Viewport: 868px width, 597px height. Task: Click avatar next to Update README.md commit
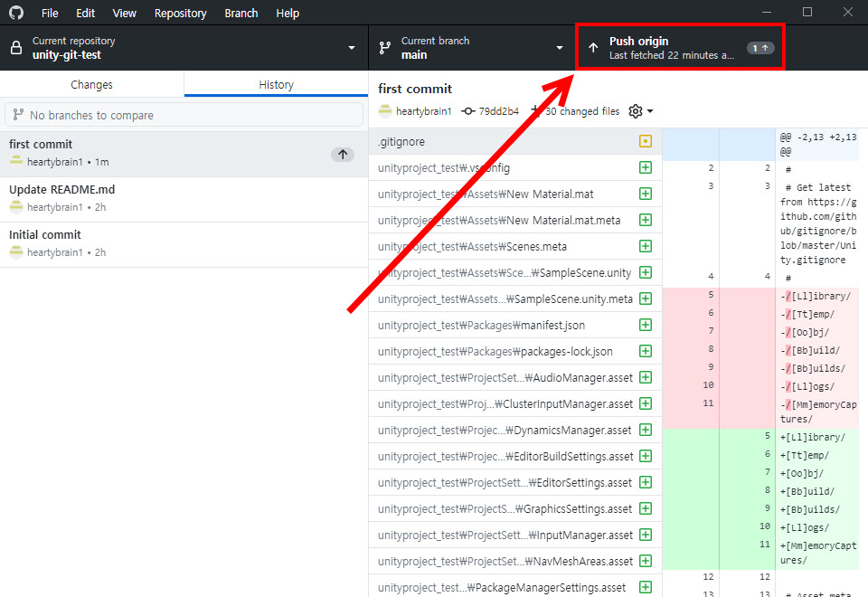pos(16,207)
